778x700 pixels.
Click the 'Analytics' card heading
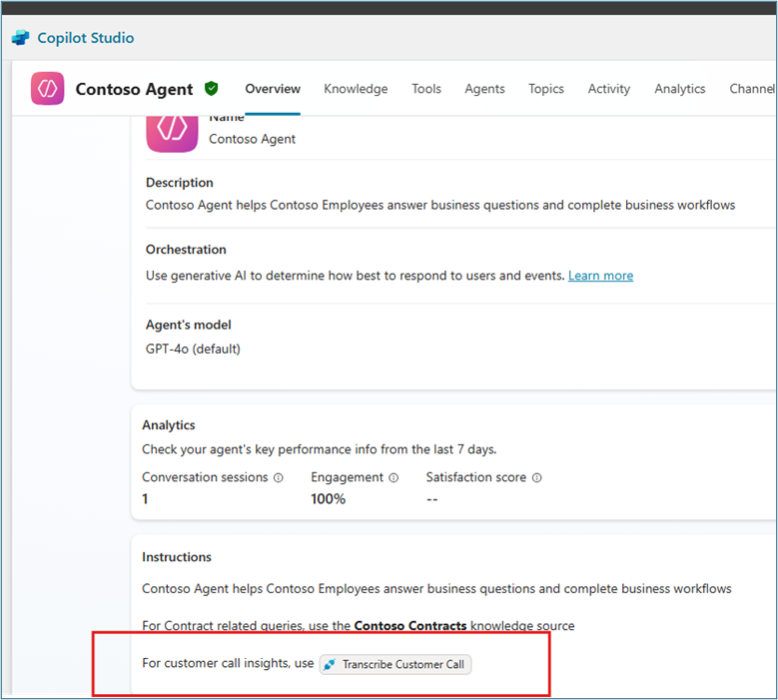[168, 425]
